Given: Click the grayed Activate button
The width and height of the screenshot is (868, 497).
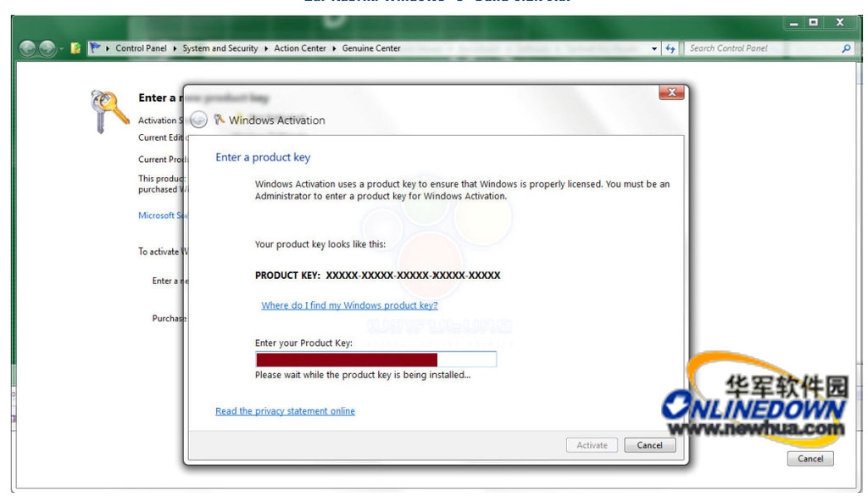Looking at the screenshot, I should (x=592, y=445).
